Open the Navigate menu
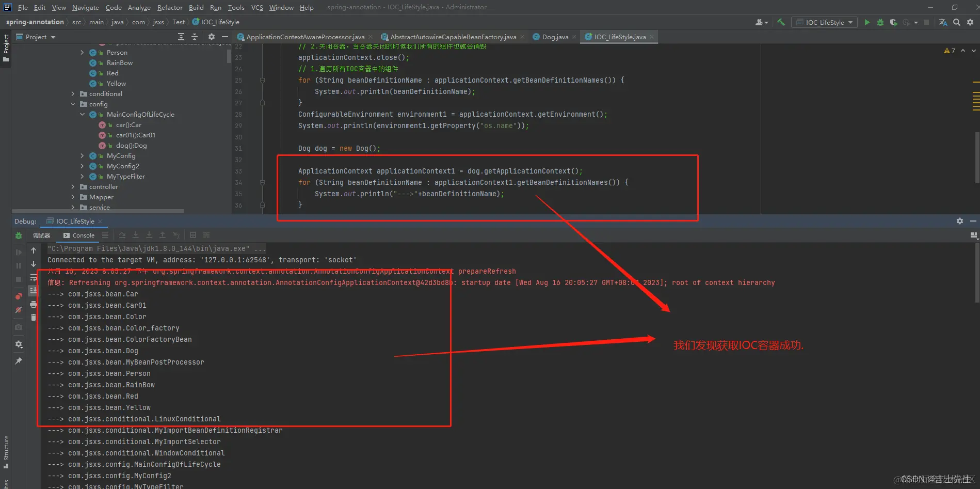This screenshot has width=980, height=489. pyautogui.click(x=85, y=7)
